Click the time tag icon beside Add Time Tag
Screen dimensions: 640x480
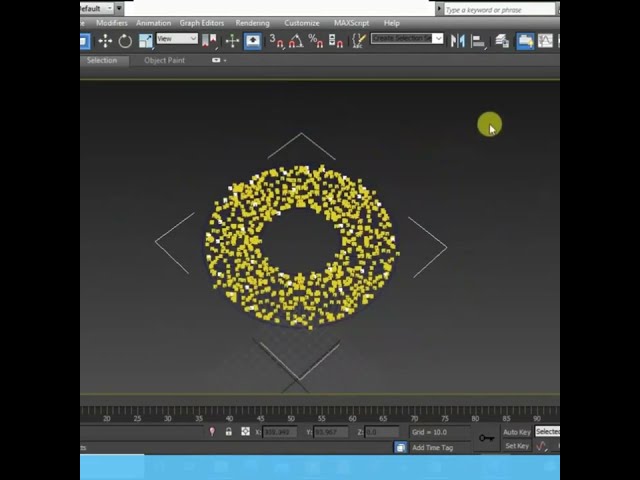[400, 447]
